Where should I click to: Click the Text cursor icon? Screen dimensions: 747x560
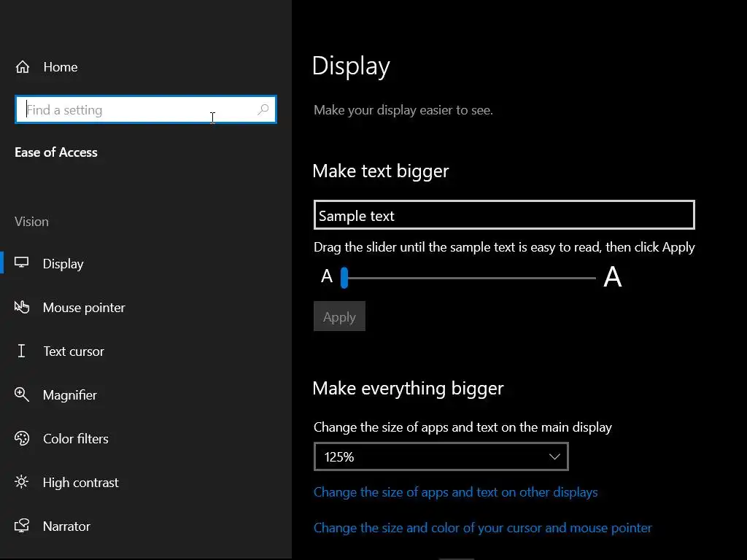point(22,351)
